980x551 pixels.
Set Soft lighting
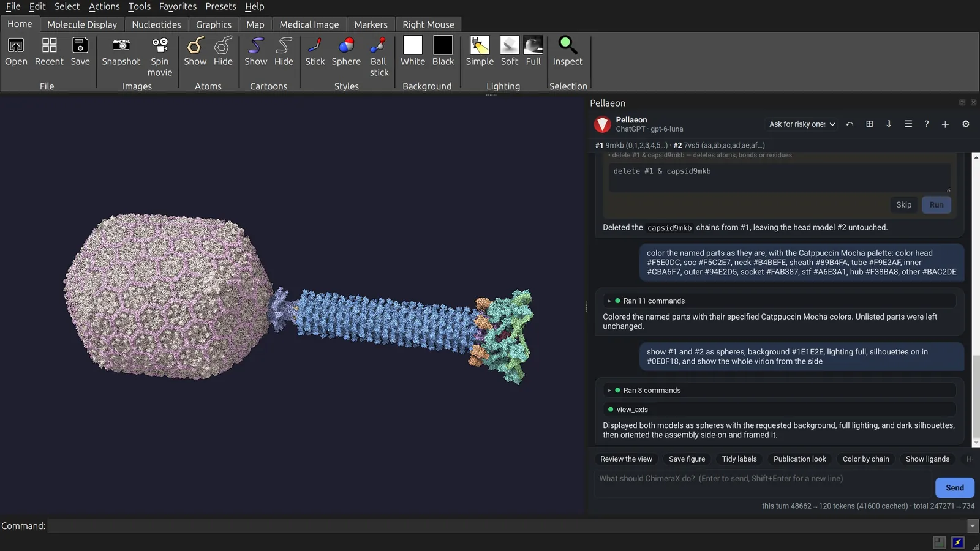[510, 52]
